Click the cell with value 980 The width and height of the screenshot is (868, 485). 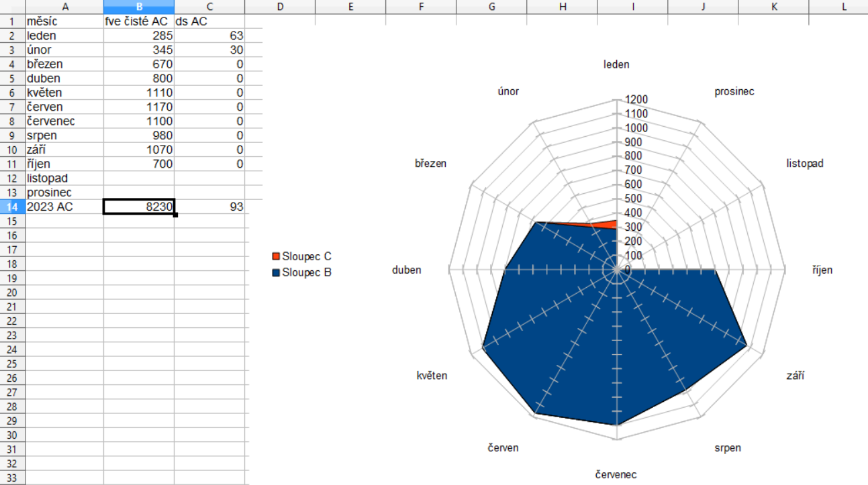coord(139,136)
